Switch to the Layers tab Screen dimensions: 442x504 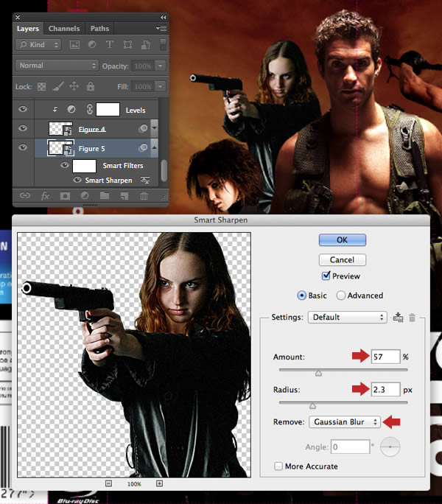28,29
